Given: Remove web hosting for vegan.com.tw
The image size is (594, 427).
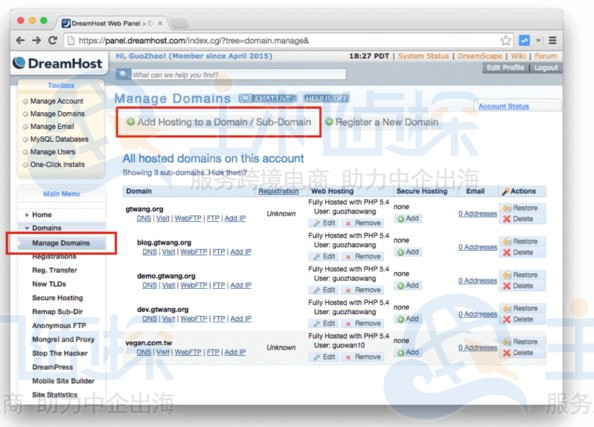Looking at the screenshot, I should pyautogui.click(x=363, y=357).
